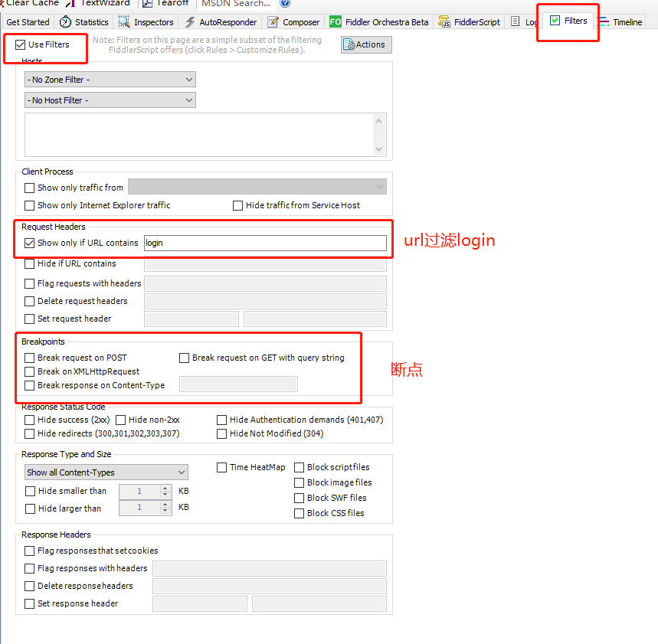
Task: Click the green Fiddler Orchestra FO icon
Action: point(336,22)
